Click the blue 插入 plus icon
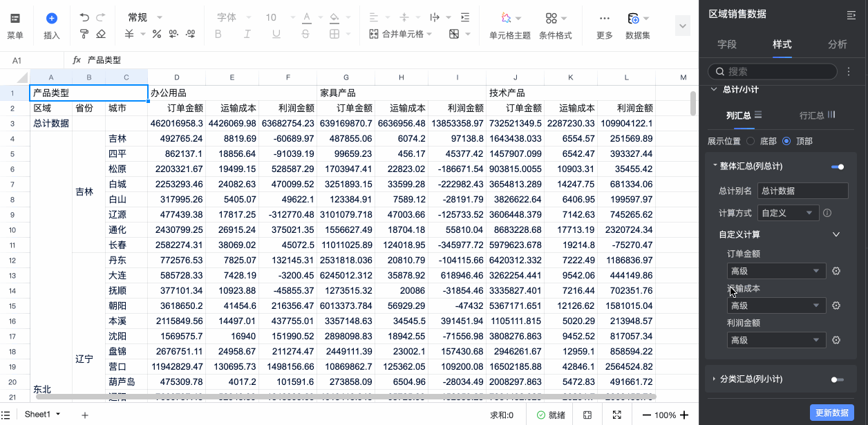This screenshot has height=425, width=868. (x=52, y=19)
